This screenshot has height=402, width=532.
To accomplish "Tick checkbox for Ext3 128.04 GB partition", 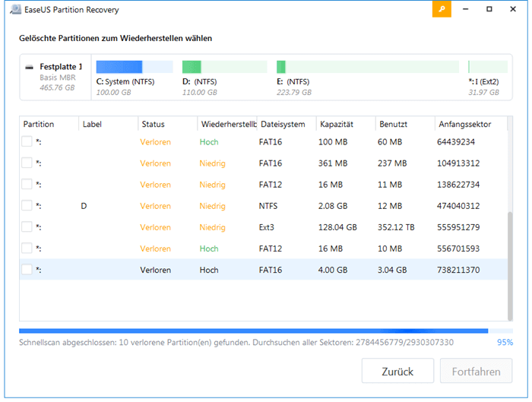I will pos(27,227).
